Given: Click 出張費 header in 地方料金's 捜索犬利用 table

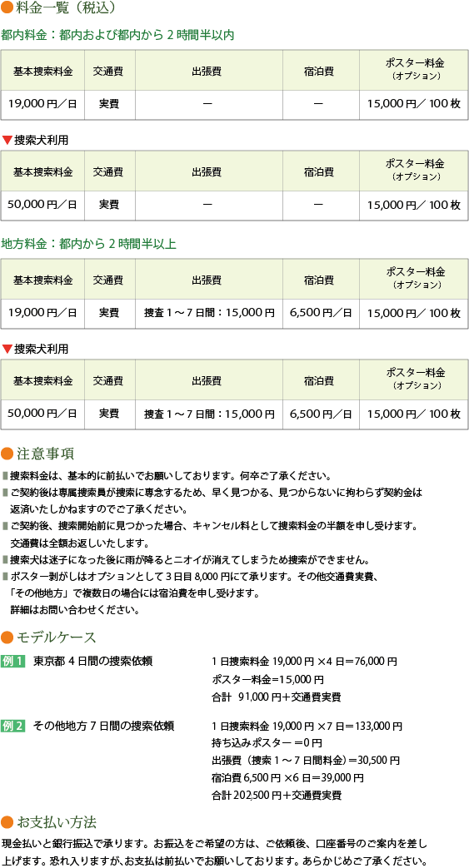Looking at the screenshot, I should (x=207, y=381).
